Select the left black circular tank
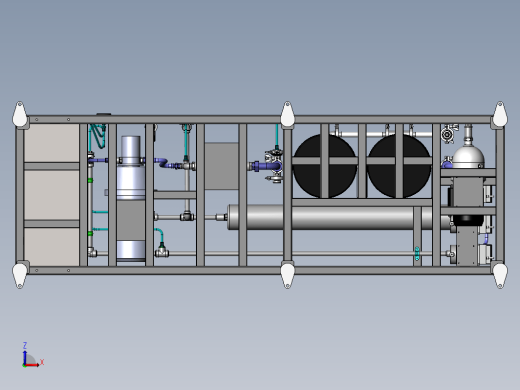This screenshot has height=390, width=520. (325, 165)
